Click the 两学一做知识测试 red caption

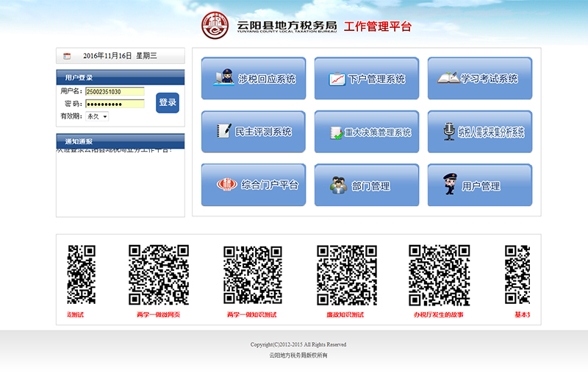point(252,315)
